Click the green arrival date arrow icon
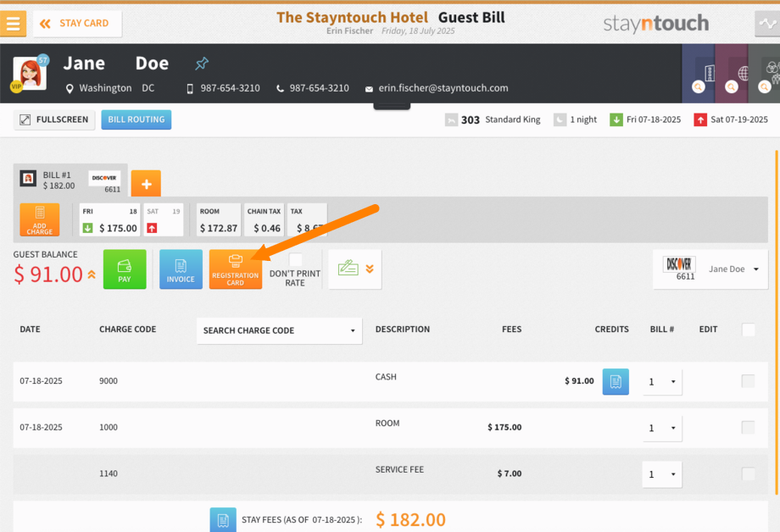Viewport: 780px width, 532px height. [616, 119]
